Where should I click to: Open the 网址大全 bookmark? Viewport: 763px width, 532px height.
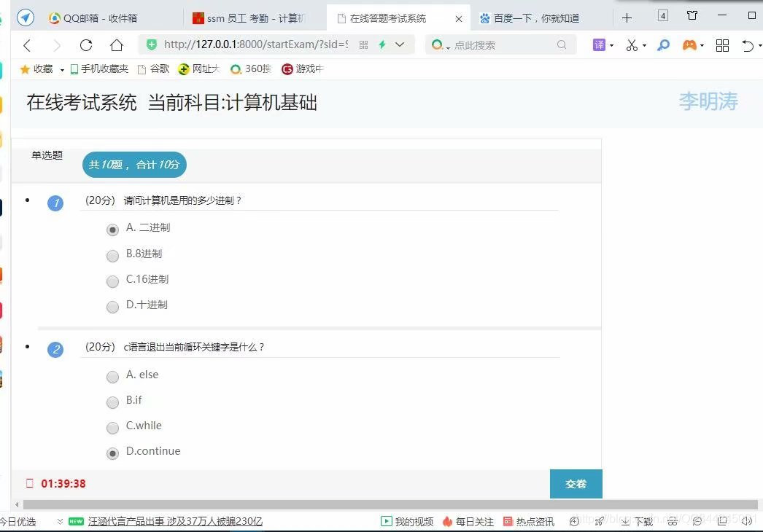point(200,69)
